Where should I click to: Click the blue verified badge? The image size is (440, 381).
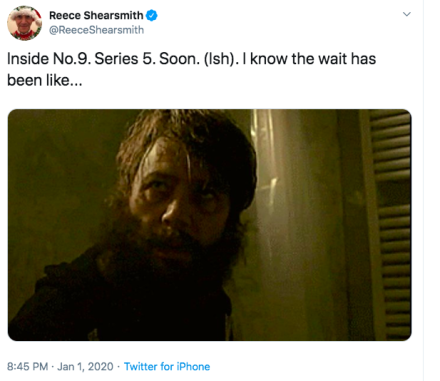click(152, 15)
